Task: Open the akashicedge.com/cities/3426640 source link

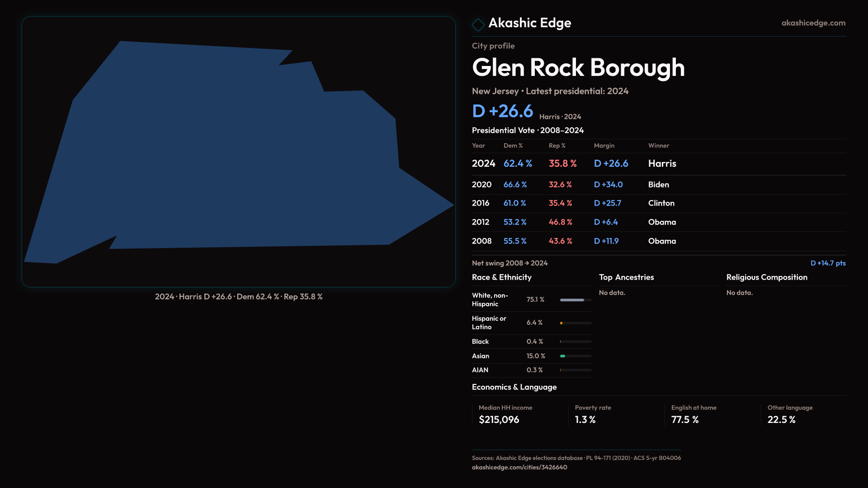Action: 519,467
